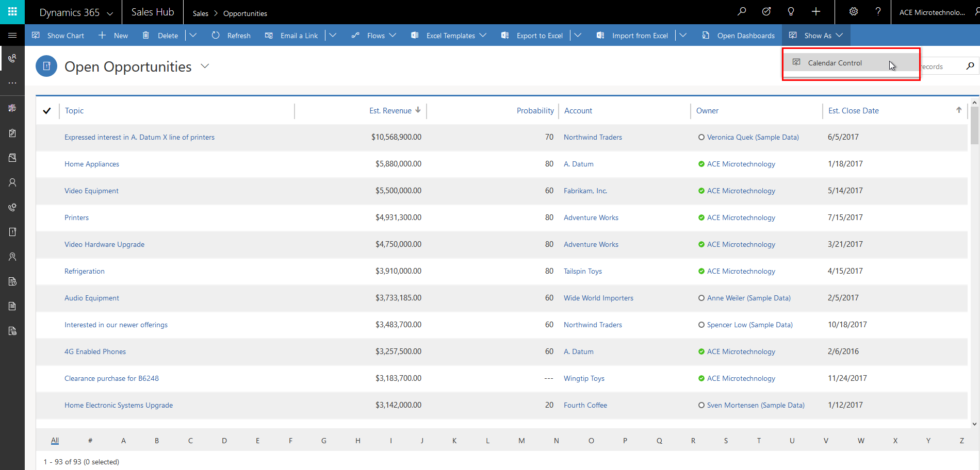
Task: Expand the Delete split-button chevron
Action: pyautogui.click(x=193, y=35)
